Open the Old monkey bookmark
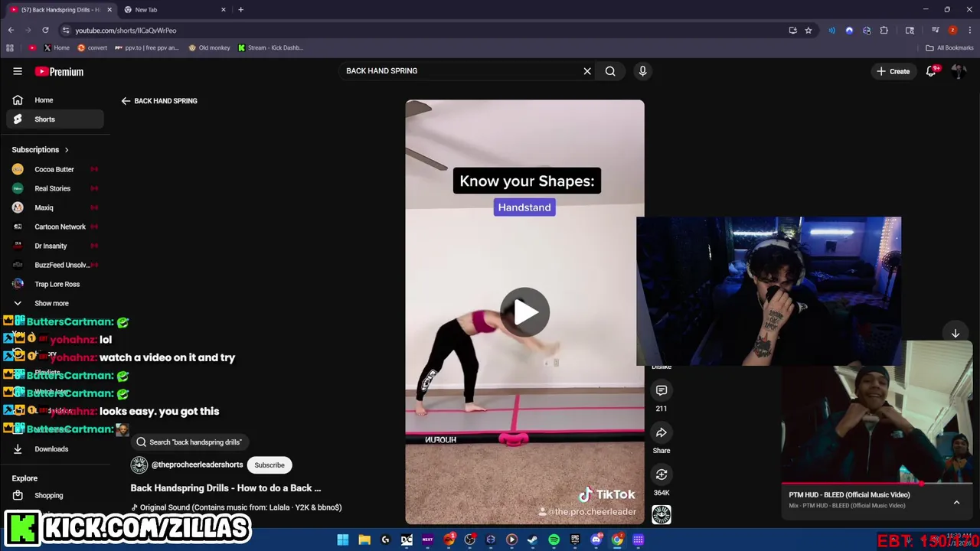Screen dimensions: 980x551 (209, 47)
